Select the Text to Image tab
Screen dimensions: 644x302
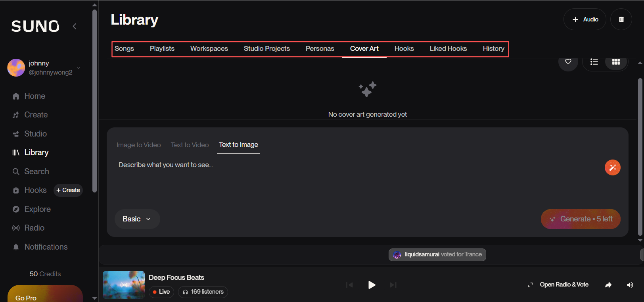point(239,145)
